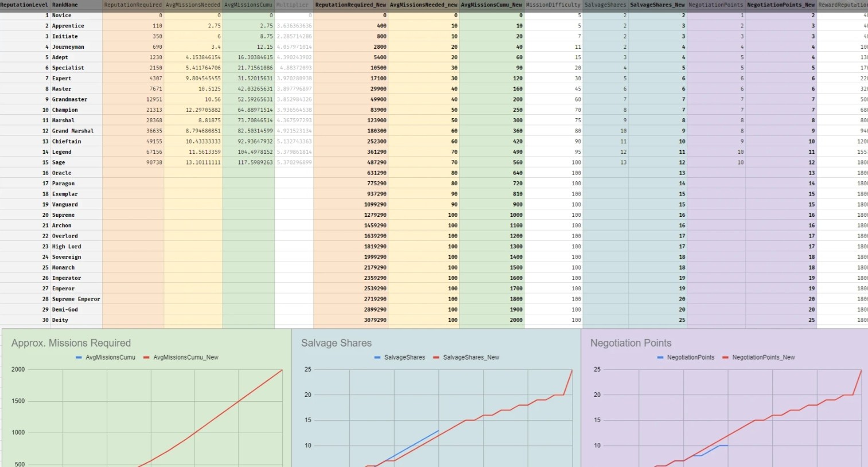Click the NegotiationPoints_New legend entry in Negotiation chart

[758, 357]
